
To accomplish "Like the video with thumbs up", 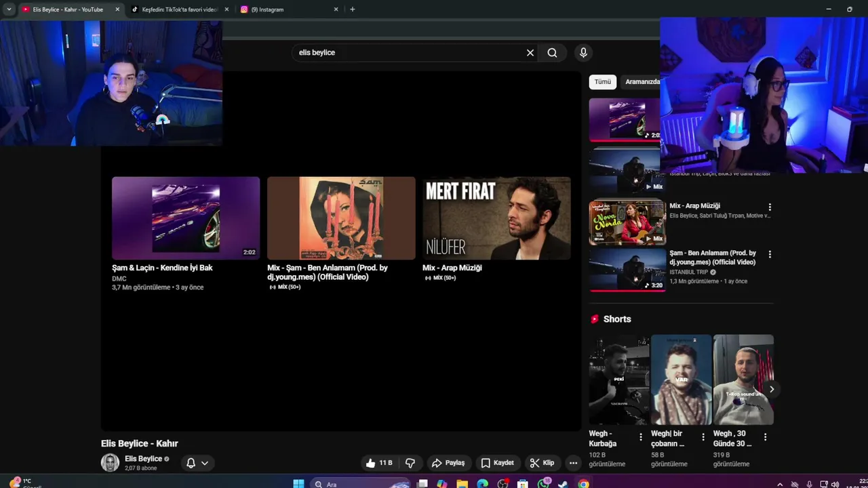I will tap(379, 463).
